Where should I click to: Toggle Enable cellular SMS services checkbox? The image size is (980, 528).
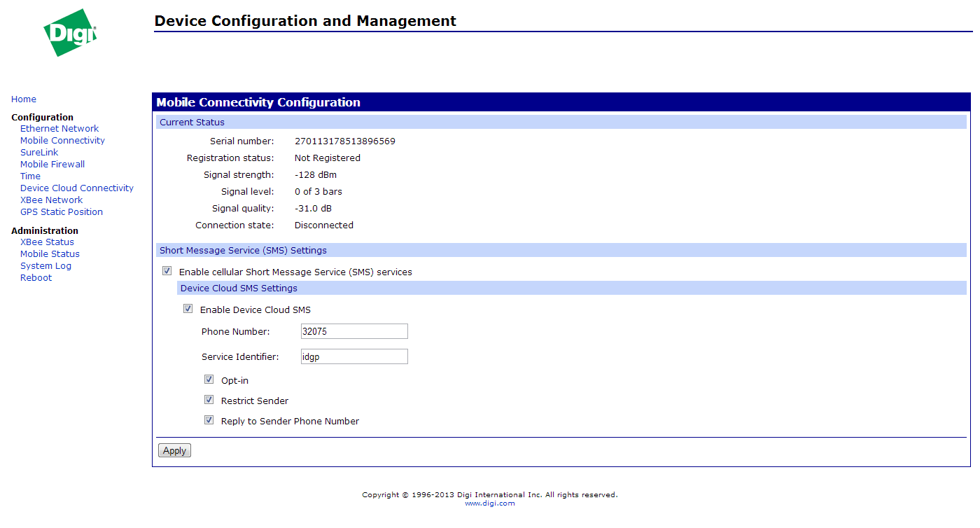(x=167, y=271)
